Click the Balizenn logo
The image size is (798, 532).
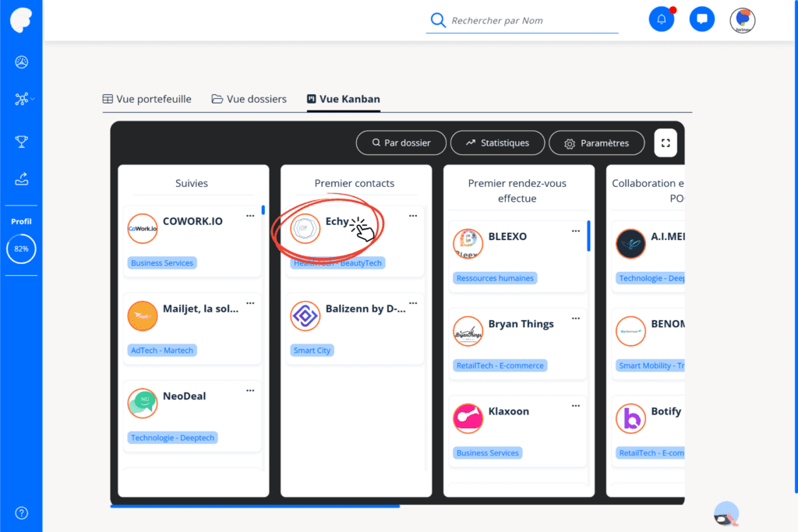pos(305,315)
